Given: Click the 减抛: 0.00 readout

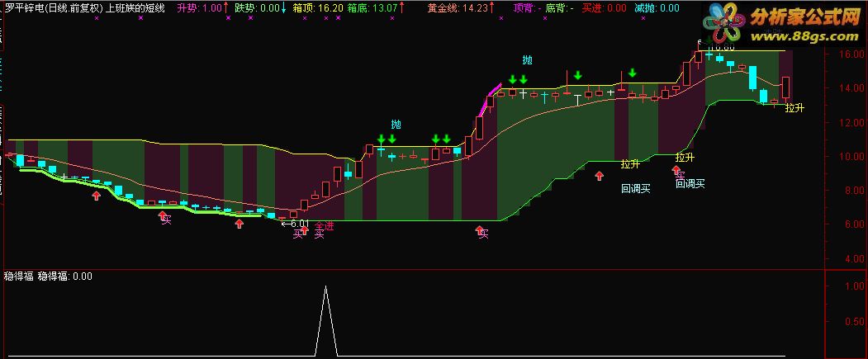Looking at the screenshot, I should [657, 8].
